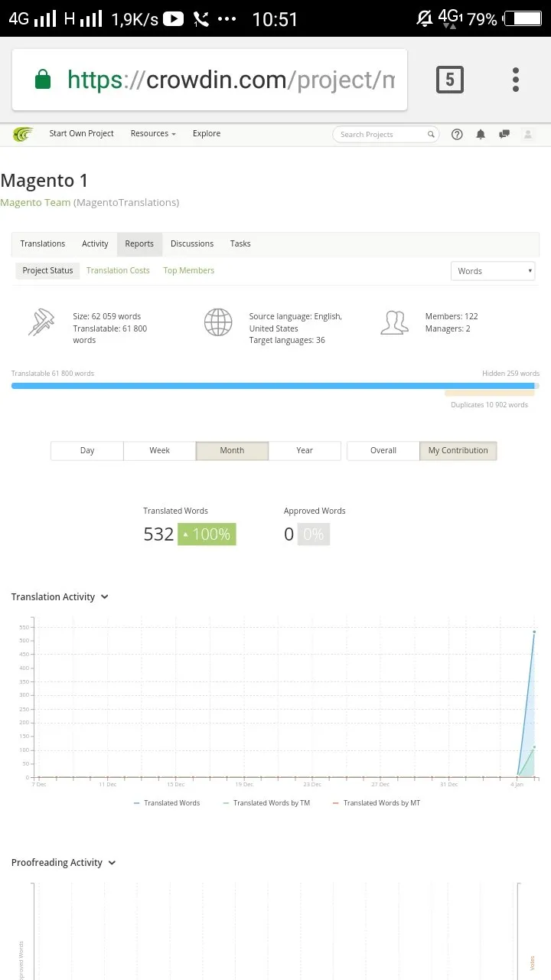This screenshot has width=551, height=980.
Task: Tap the battery indicator in status bar
Action: pos(524,19)
